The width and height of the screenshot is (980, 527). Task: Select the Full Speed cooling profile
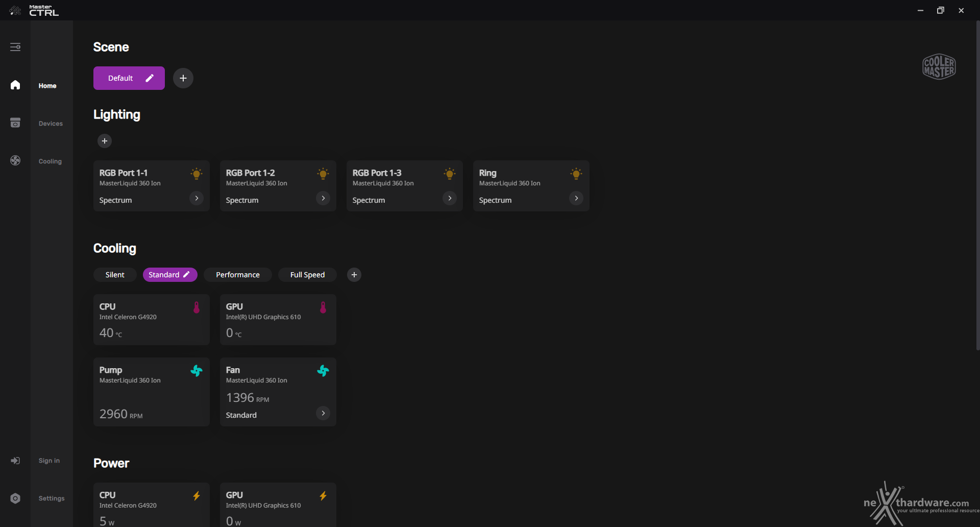point(307,275)
